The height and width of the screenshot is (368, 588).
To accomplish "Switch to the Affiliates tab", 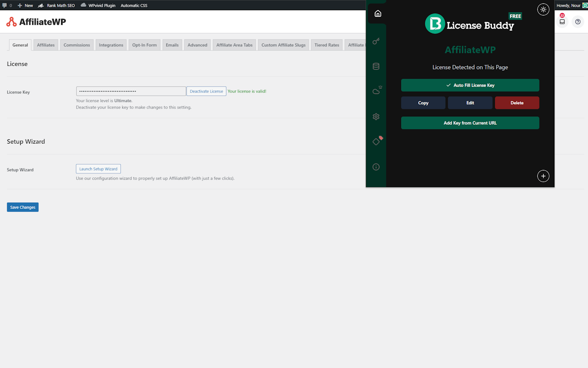I will (46, 45).
